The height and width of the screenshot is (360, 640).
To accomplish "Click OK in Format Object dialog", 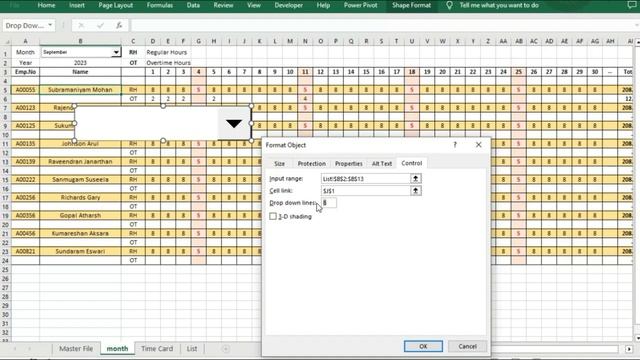I will pos(423,346).
